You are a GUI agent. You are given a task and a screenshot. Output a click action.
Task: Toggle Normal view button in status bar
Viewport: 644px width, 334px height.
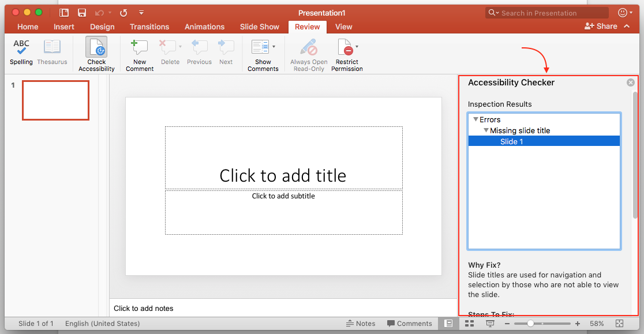(x=448, y=324)
